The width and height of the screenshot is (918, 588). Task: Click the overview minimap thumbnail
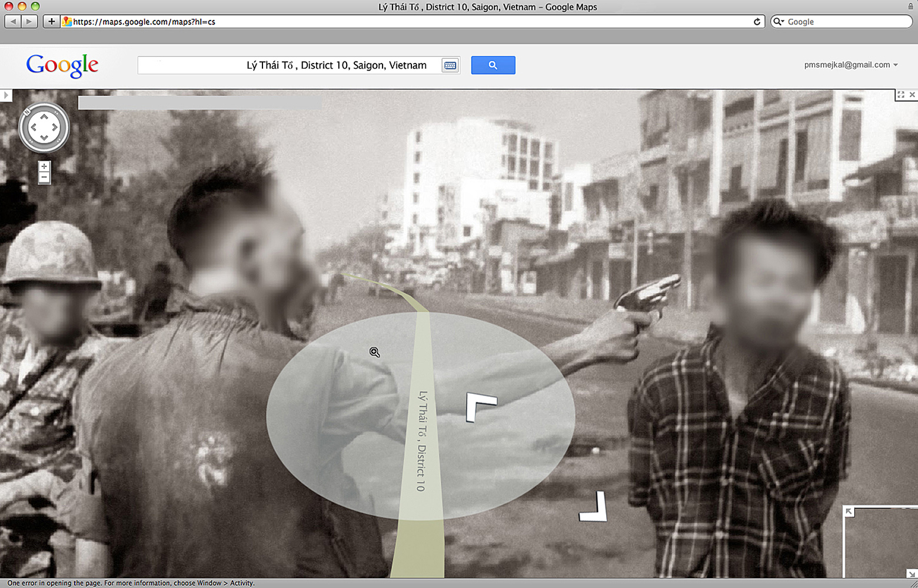(x=881, y=542)
